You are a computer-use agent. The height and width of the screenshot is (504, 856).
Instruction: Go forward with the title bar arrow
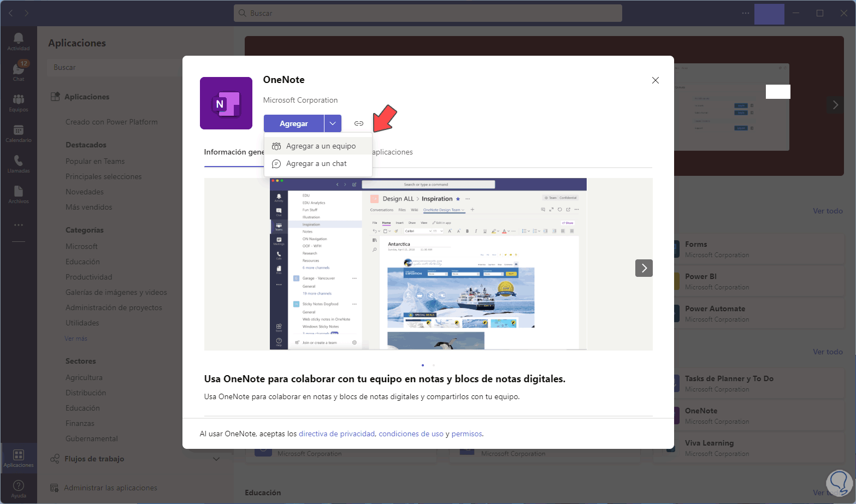coord(26,13)
